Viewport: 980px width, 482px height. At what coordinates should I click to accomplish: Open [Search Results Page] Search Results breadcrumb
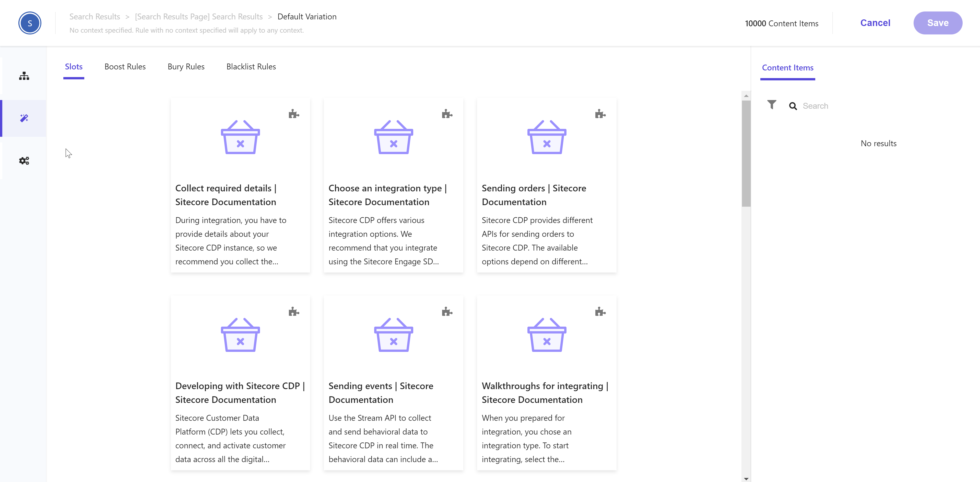(x=199, y=17)
